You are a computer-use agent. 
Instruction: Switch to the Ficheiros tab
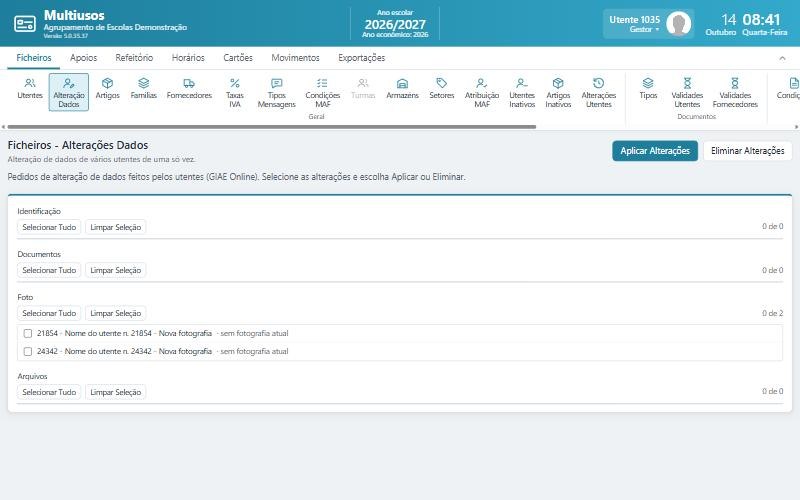pyautogui.click(x=34, y=58)
